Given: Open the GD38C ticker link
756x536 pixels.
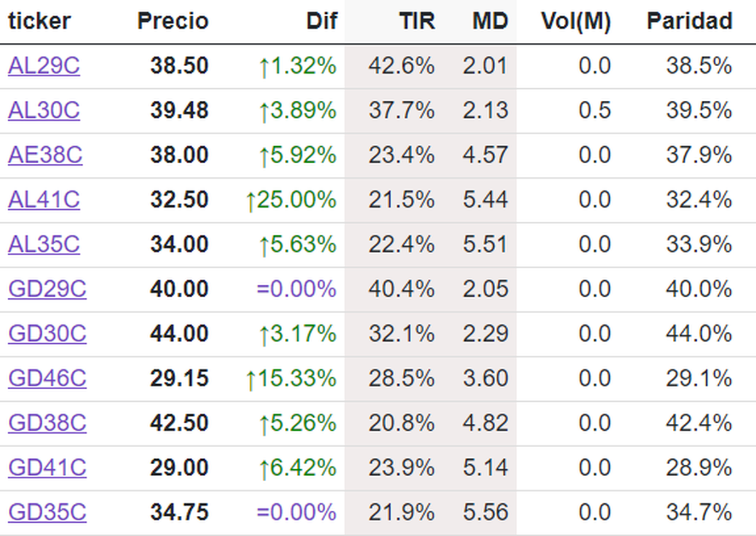Looking at the screenshot, I should click(47, 423).
